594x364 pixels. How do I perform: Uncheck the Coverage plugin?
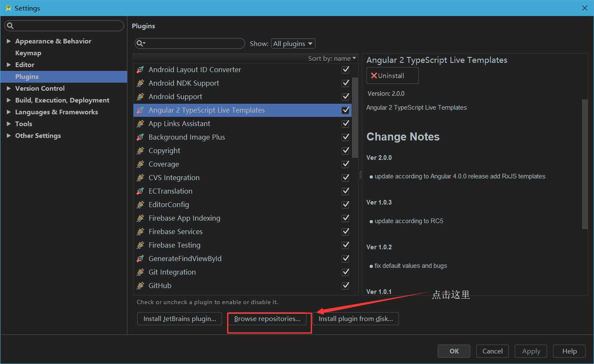click(x=345, y=164)
